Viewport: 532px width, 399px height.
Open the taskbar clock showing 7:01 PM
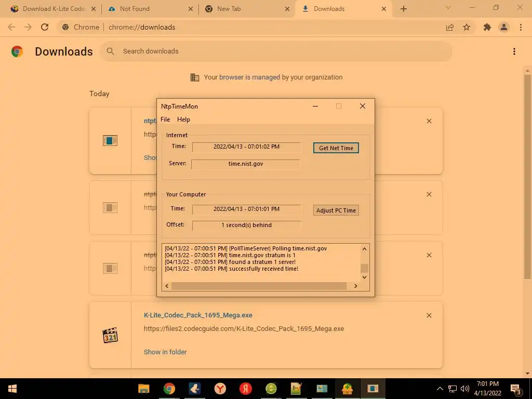(487, 389)
